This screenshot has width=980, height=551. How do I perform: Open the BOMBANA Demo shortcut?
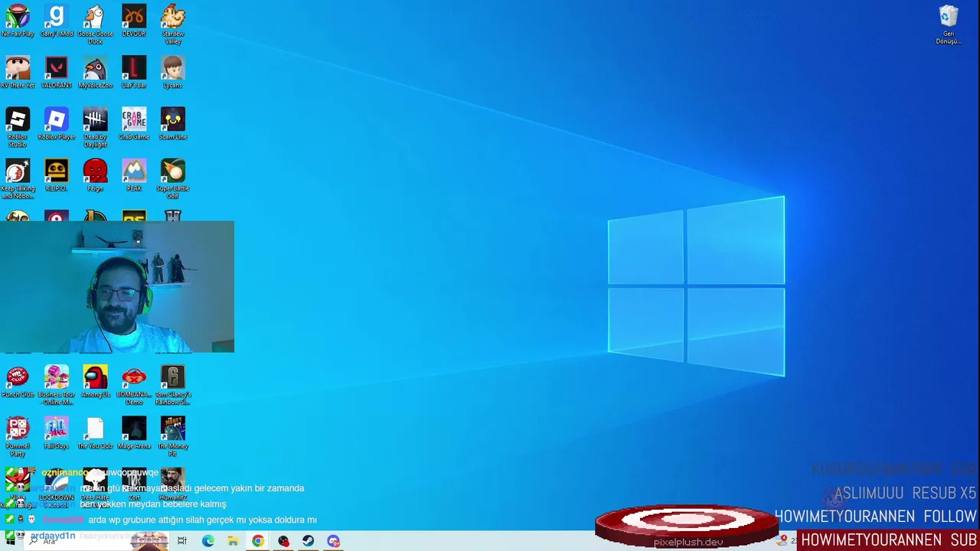coord(134,385)
